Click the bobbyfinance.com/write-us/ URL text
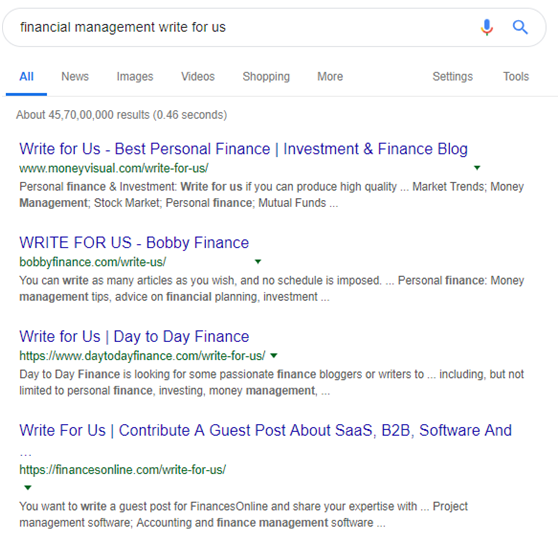 [92, 262]
